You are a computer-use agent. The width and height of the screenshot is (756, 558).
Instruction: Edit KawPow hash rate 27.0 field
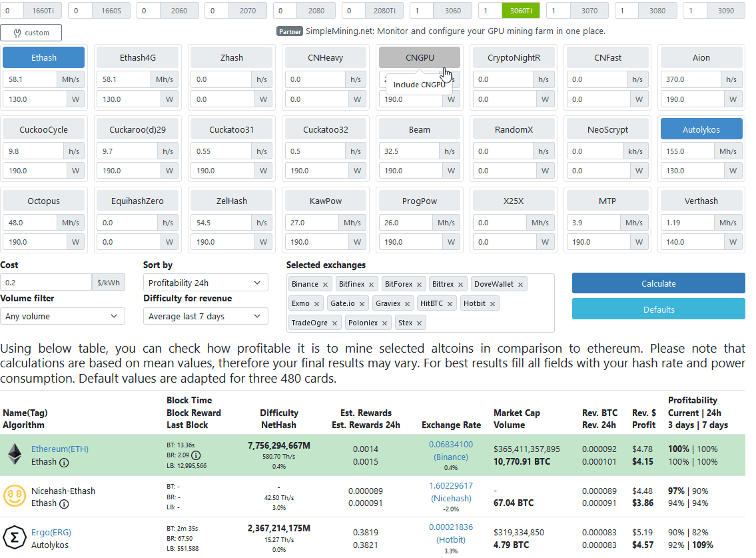(312, 223)
